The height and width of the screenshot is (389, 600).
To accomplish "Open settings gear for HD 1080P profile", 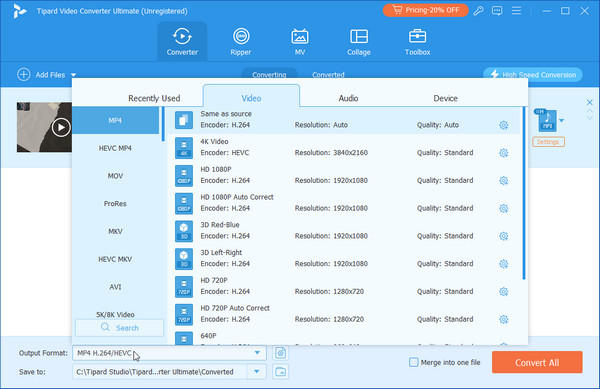I will (x=504, y=181).
